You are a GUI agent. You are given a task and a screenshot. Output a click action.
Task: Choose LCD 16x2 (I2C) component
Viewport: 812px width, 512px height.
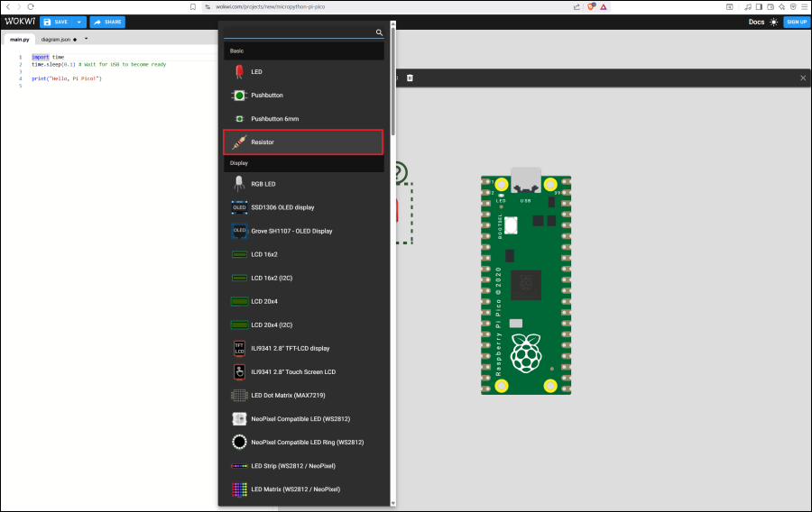(x=303, y=279)
